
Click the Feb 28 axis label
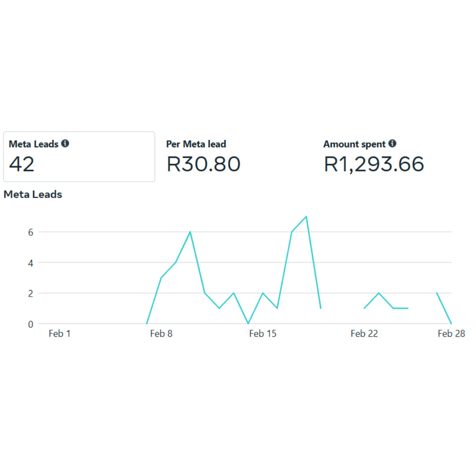[x=451, y=334]
